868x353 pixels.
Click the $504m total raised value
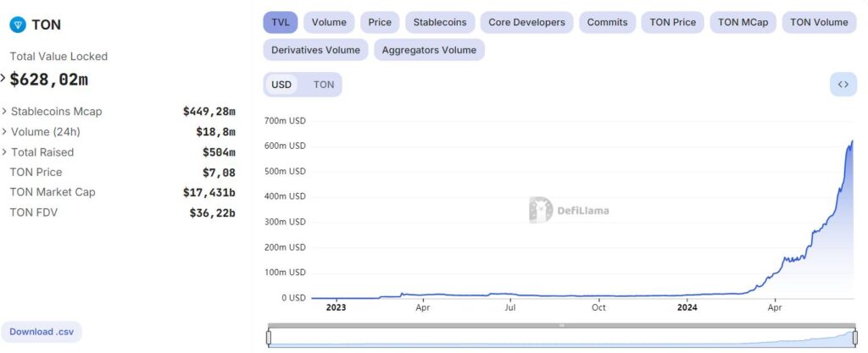pos(220,152)
